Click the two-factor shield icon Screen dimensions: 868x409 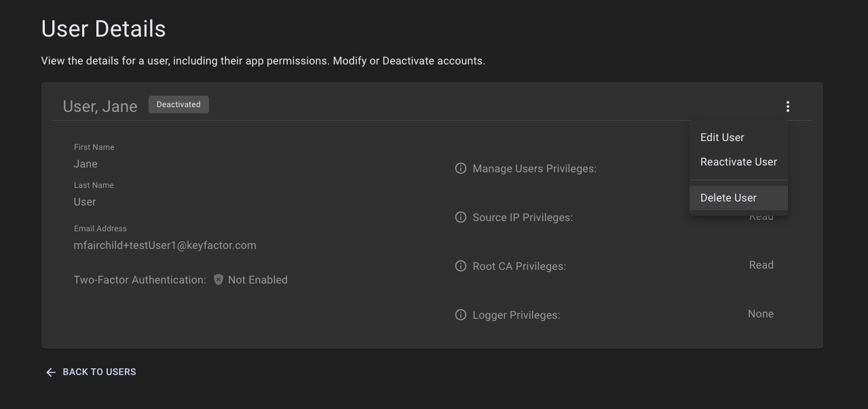(x=218, y=279)
